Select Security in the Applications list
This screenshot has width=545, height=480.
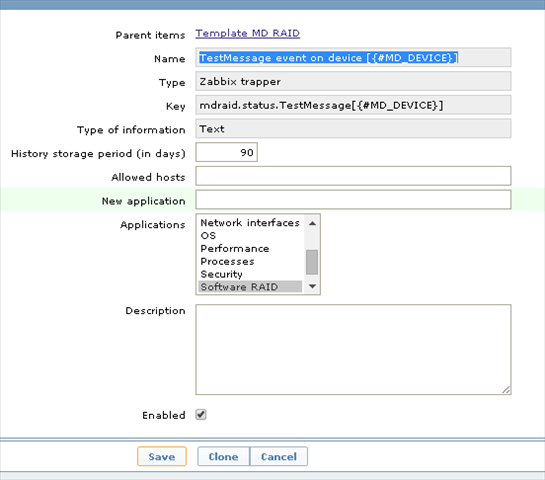(250, 274)
